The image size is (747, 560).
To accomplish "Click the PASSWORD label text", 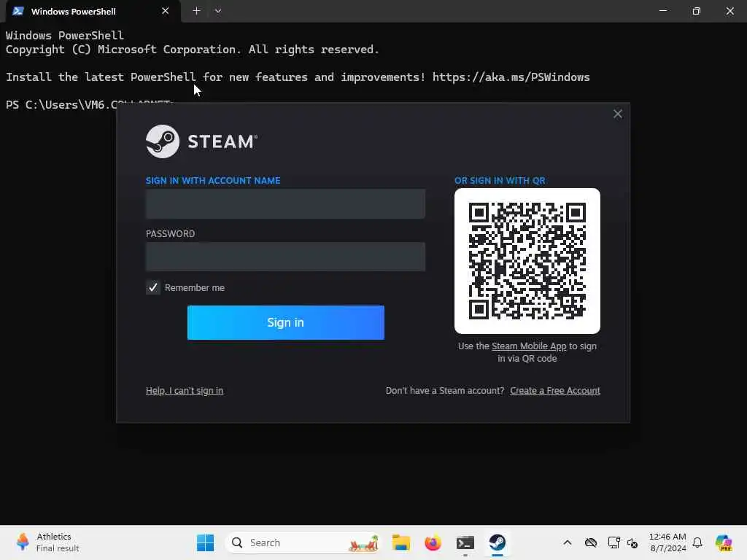I will tap(170, 234).
